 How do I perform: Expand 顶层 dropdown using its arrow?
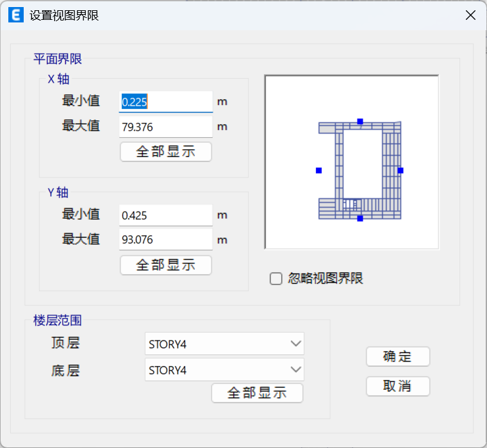295,344
